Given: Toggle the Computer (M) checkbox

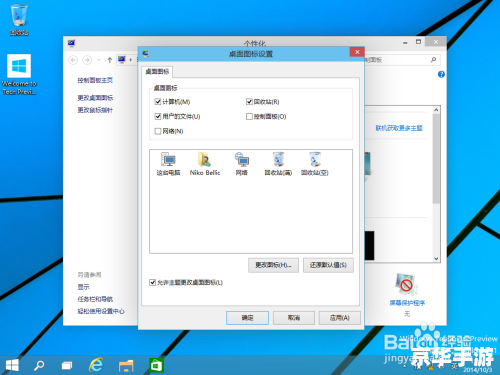Looking at the screenshot, I should (x=158, y=102).
